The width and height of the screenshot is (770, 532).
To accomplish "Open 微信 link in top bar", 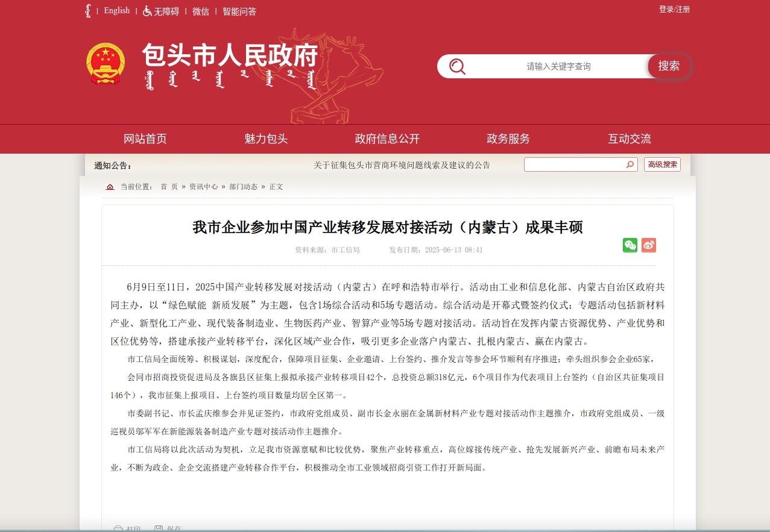I will point(201,11).
